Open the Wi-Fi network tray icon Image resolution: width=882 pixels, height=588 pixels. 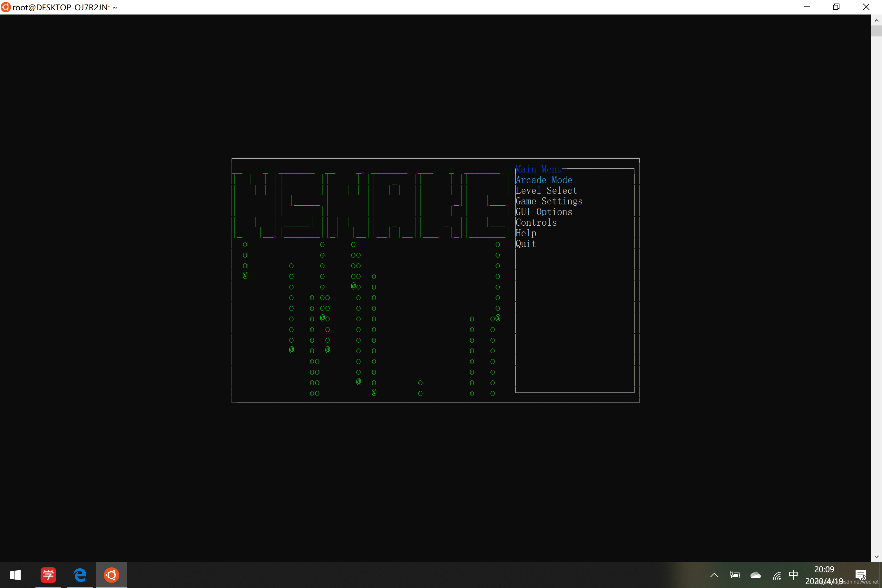[777, 575]
